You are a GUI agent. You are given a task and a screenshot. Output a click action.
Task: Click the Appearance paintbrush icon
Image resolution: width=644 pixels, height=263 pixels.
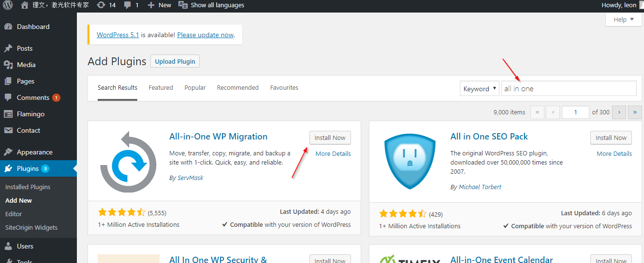point(8,152)
